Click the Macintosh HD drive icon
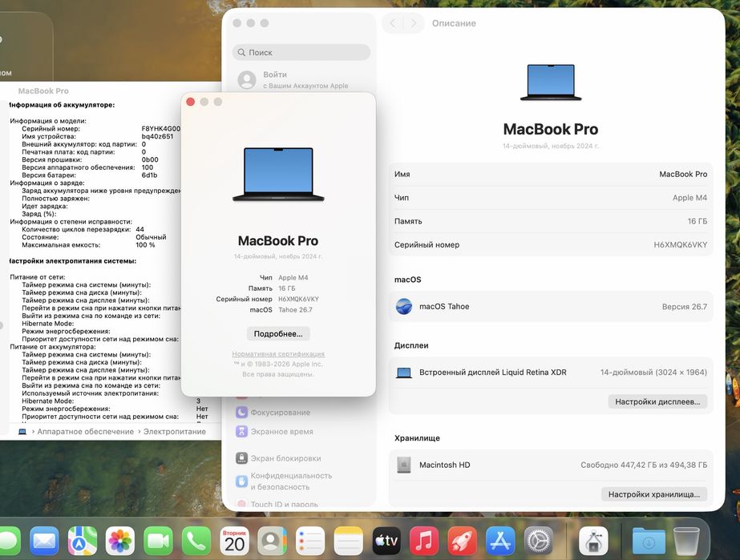 (404, 465)
